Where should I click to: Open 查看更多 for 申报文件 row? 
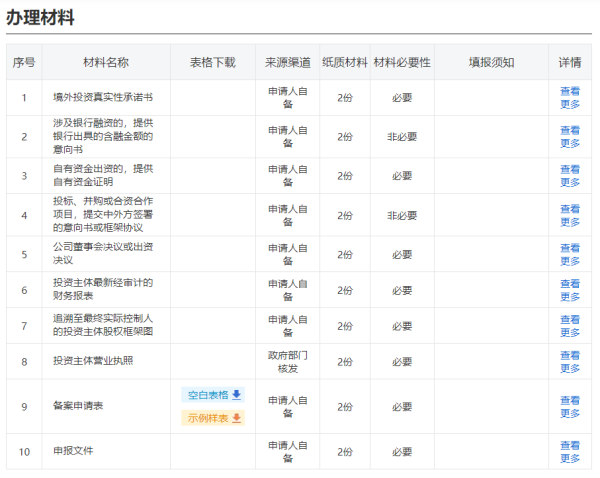[570, 452]
